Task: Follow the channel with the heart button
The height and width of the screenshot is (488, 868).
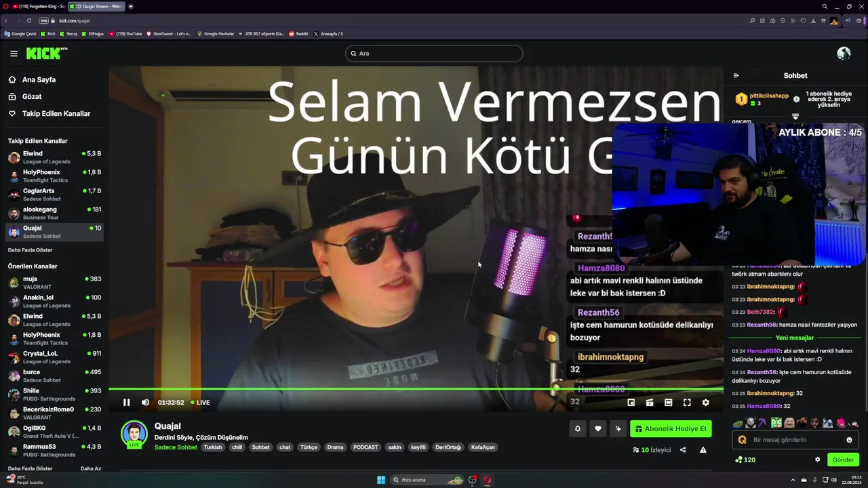Action: point(597,429)
